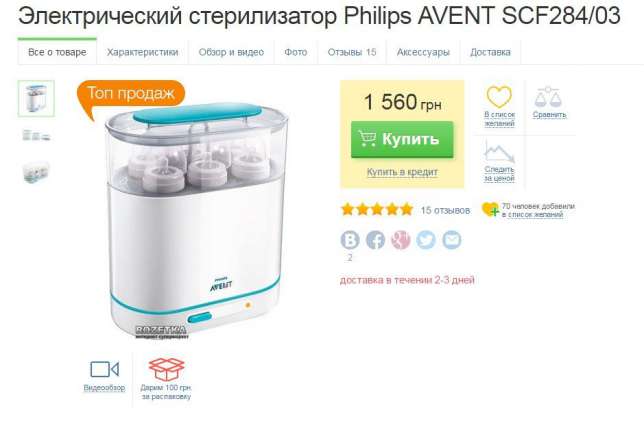Select the Обзор и видео tab
Image resolution: width=644 pixels, height=421 pixels.
[x=231, y=52]
